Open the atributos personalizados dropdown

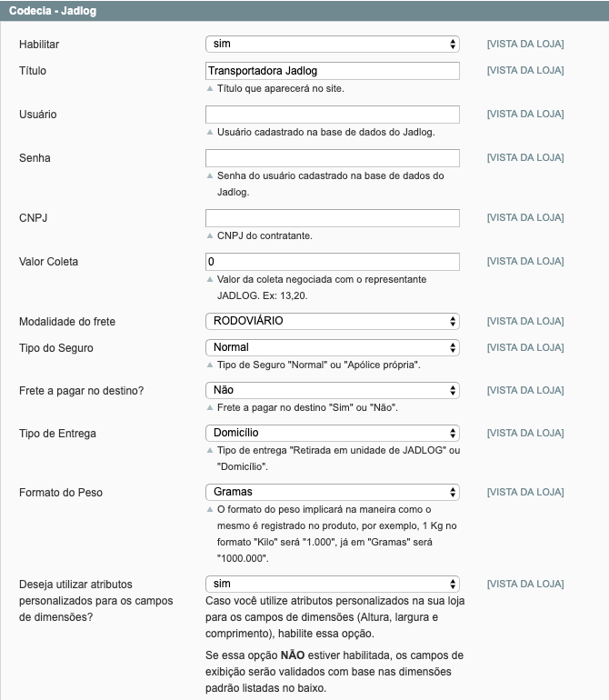coord(333,584)
